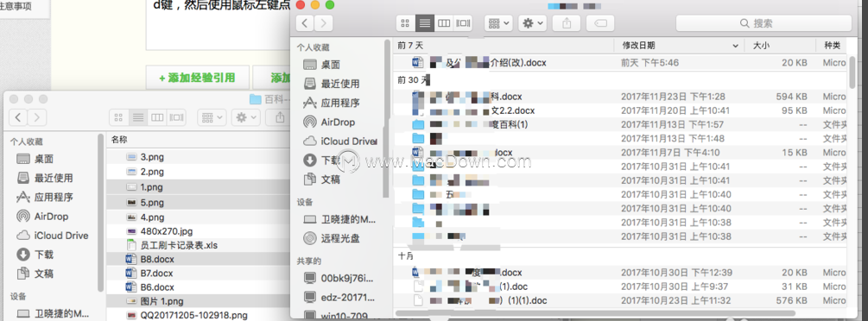This screenshot has height=321, width=868.
Task: Select the .doc file sized 31 KB
Action: click(x=620, y=286)
